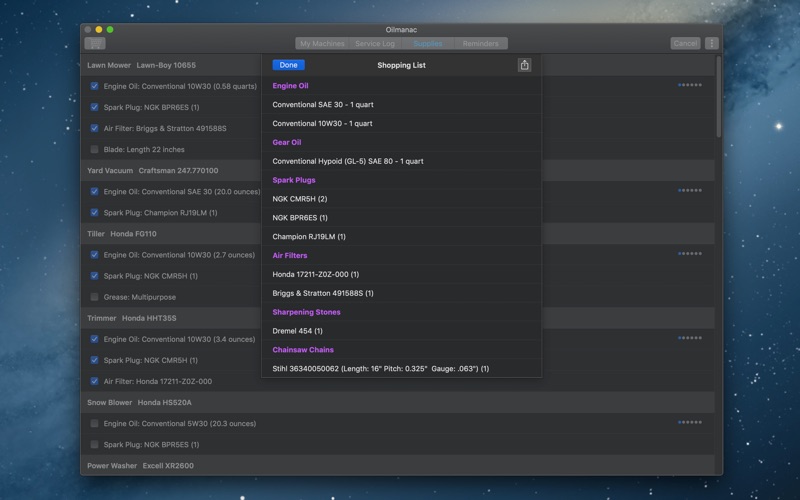Check Grease Multipurpose checkbox
The width and height of the screenshot is (800, 500).
[94, 297]
